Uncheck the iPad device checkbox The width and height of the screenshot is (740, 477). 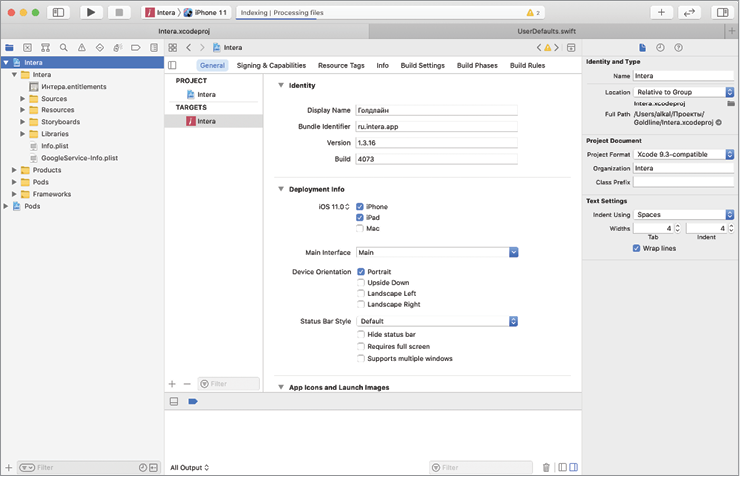[360, 217]
